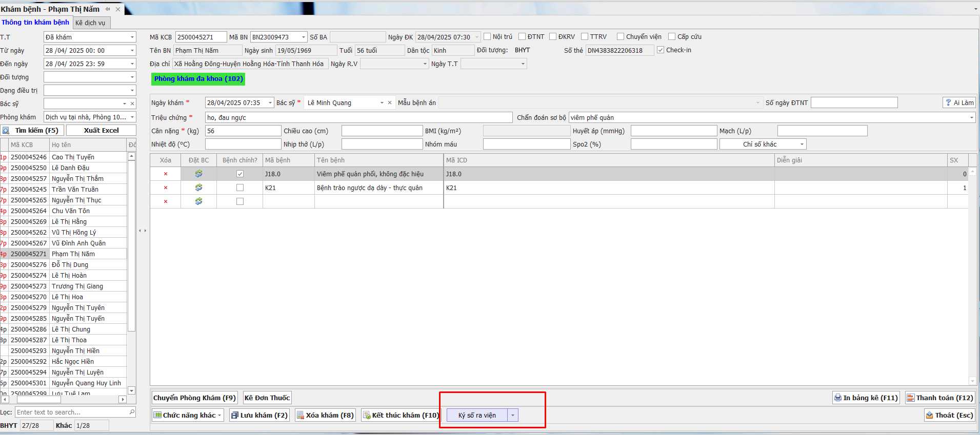Click the Đặt BC icon on the empty row

[x=198, y=201]
